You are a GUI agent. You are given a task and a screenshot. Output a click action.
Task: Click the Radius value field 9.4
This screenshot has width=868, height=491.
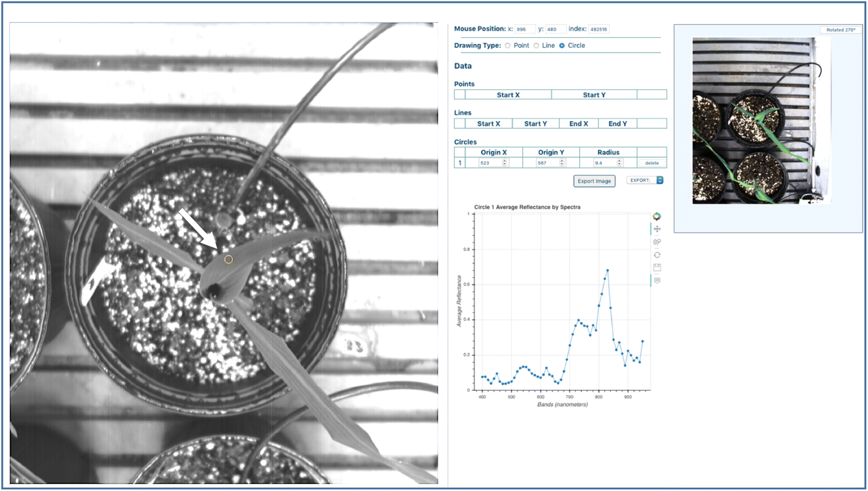pyautogui.click(x=608, y=163)
